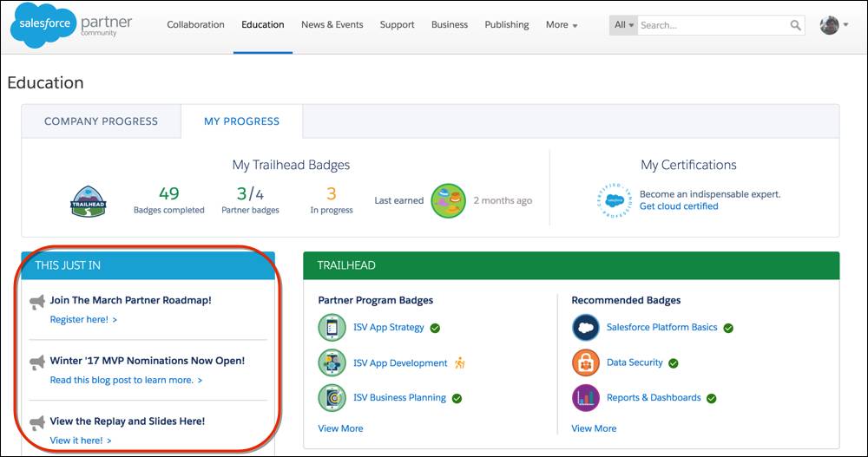Click green checkmark next to Data Security
868x457 pixels.
(674, 363)
